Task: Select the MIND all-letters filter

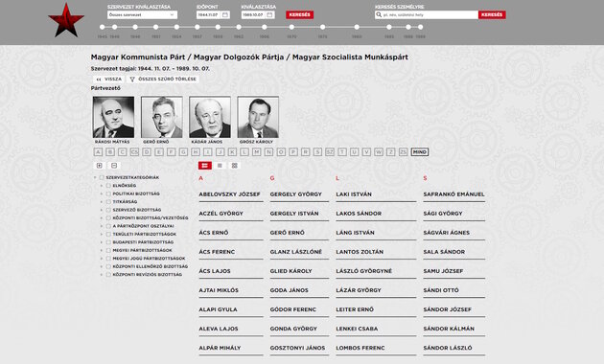Action: pos(420,152)
